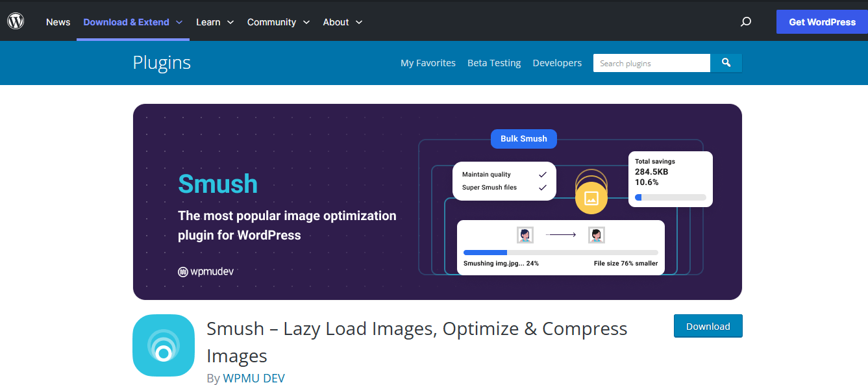Click the '284.5KB' savings value
The height and width of the screenshot is (385, 868).
pos(651,172)
